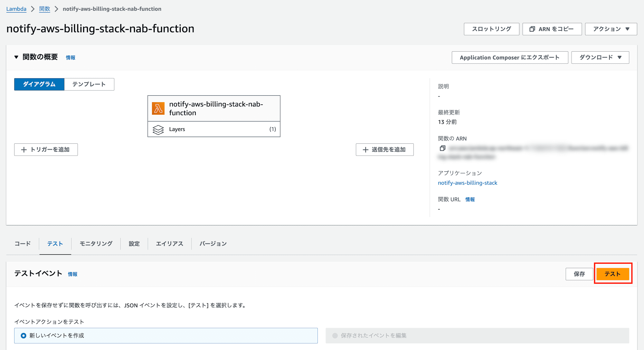Click the テストイベント heading text
This screenshot has width=644, height=350.
click(x=38, y=274)
